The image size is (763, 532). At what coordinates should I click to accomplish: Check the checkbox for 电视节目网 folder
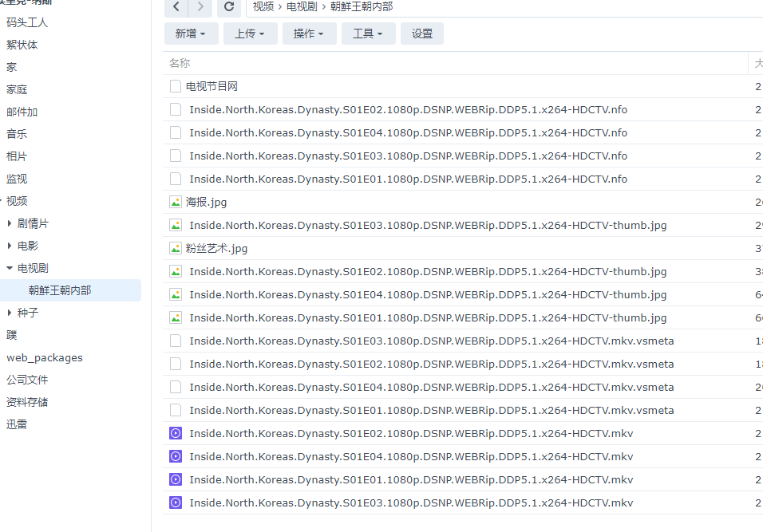pos(175,86)
